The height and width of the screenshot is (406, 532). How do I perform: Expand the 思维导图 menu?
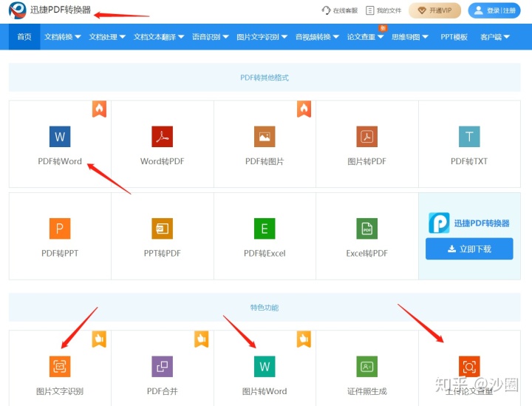pyautogui.click(x=410, y=37)
